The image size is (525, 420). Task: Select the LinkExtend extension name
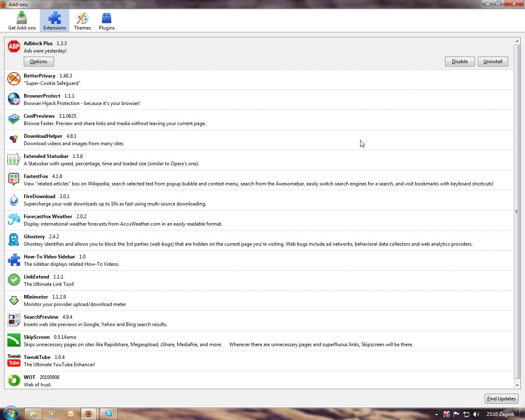pos(37,277)
